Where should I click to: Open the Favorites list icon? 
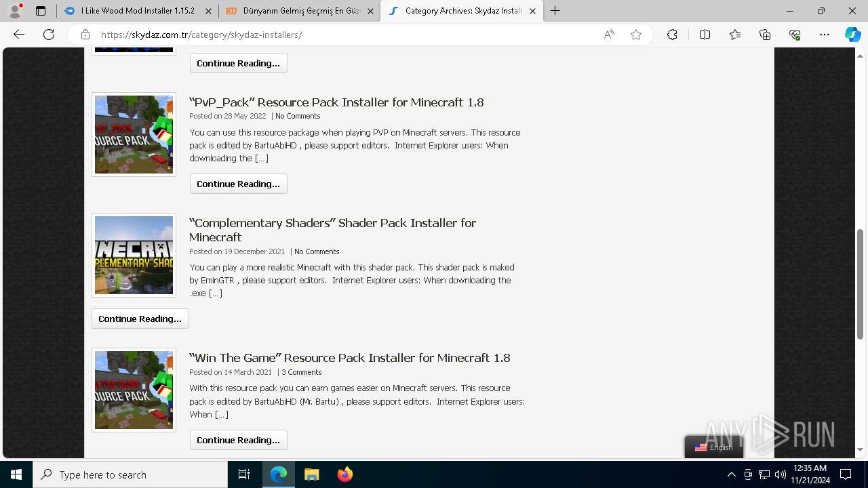coord(735,35)
